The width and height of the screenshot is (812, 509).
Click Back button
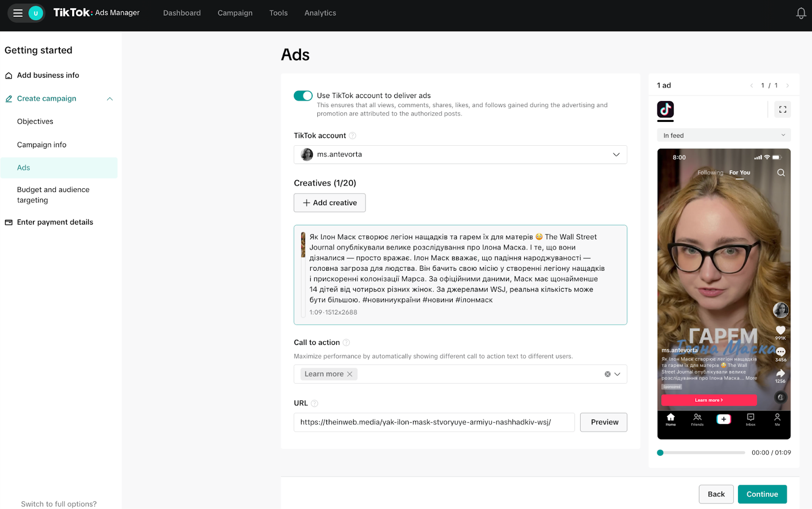pos(716,494)
